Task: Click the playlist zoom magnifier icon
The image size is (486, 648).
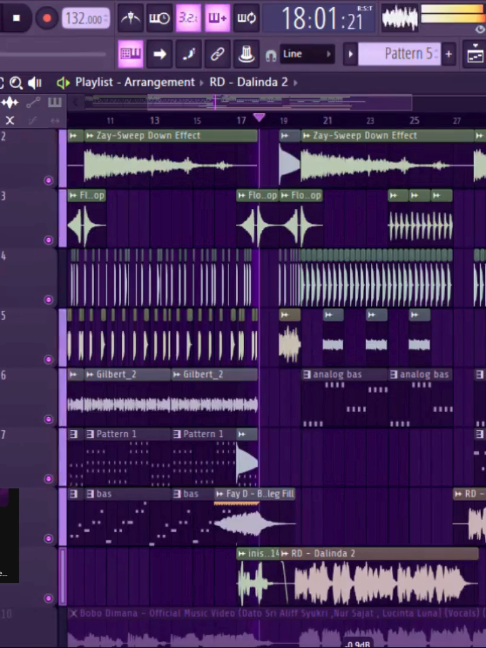Action: pos(16,83)
